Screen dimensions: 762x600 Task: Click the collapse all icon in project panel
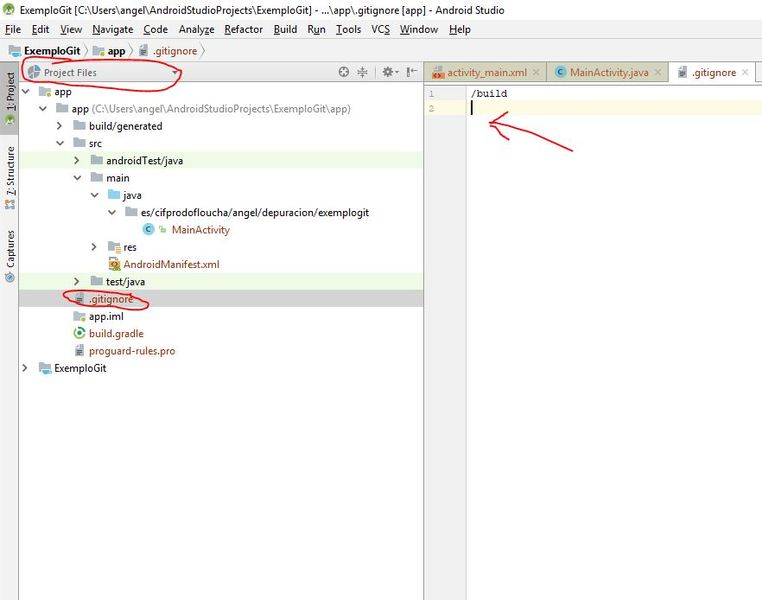point(363,72)
